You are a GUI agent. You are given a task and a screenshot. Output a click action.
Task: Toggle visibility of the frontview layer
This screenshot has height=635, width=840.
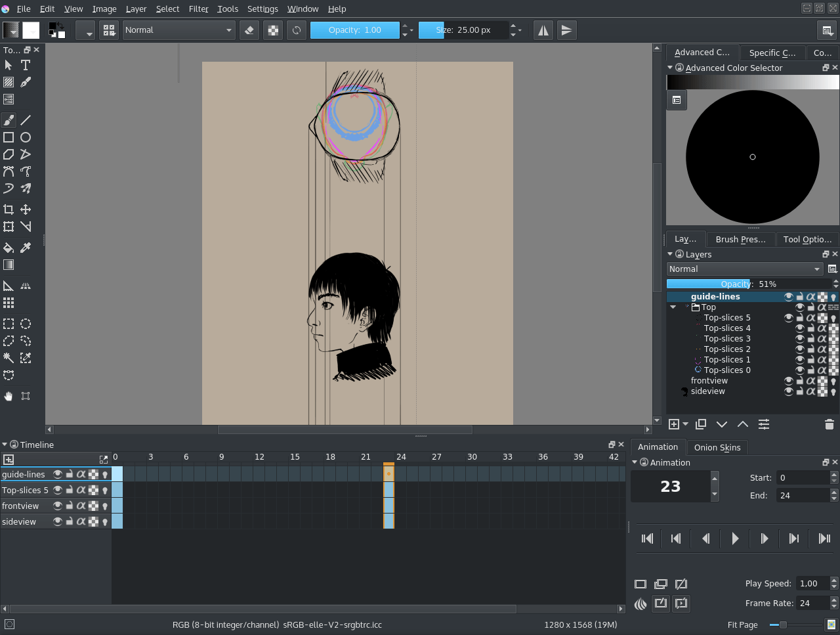click(x=788, y=380)
